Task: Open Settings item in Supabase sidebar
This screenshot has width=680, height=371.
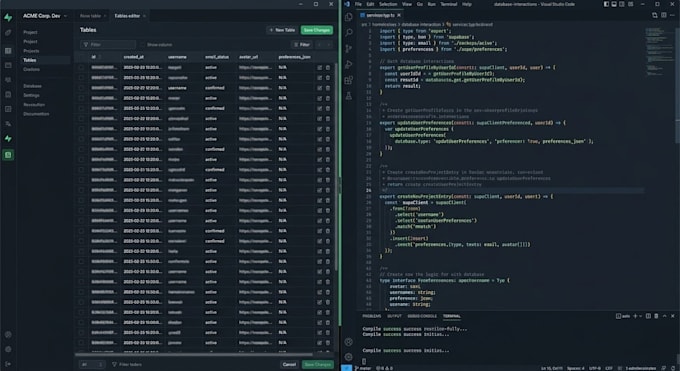Action: (x=31, y=95)
